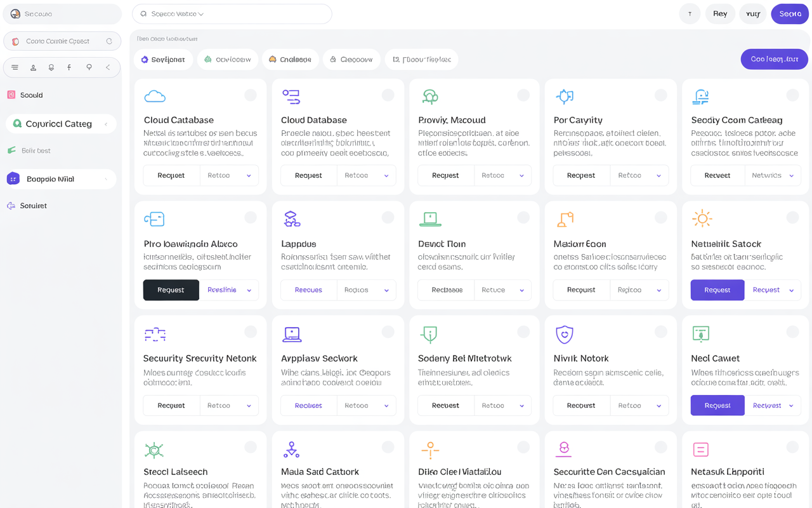Screen dimensions: 812x508
Task: Click the puzzle icon next to Soruiret sidebar item
Action: [11, 205]
